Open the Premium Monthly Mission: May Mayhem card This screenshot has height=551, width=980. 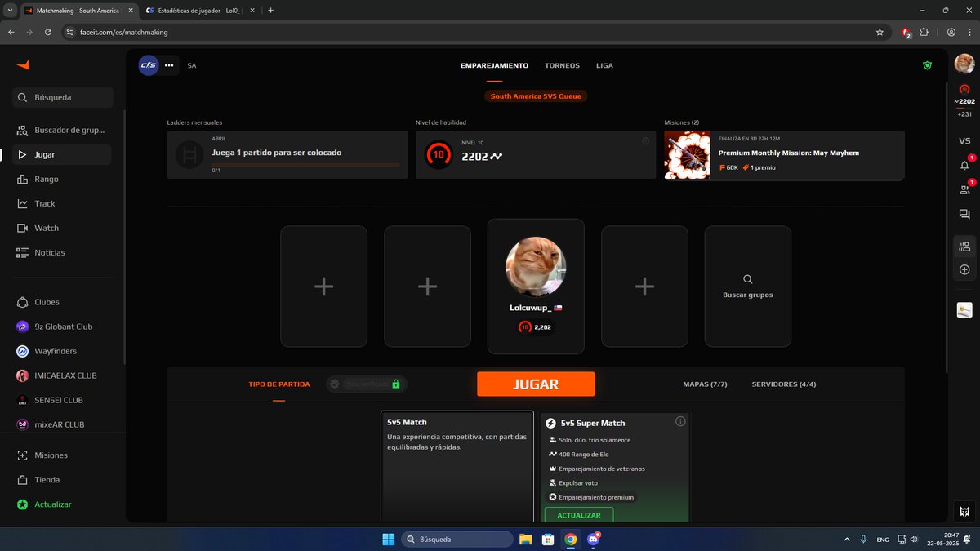coord(784,155)
